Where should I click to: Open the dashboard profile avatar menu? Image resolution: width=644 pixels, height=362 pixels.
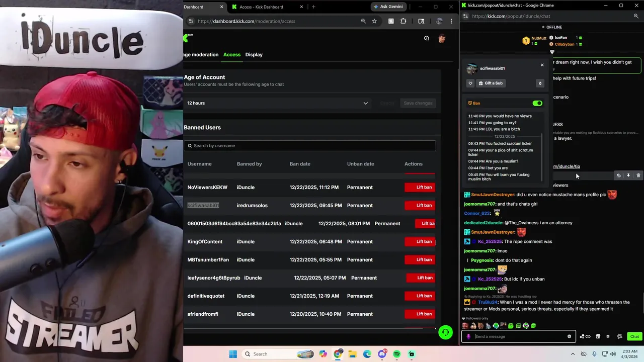tap(442, 38)
